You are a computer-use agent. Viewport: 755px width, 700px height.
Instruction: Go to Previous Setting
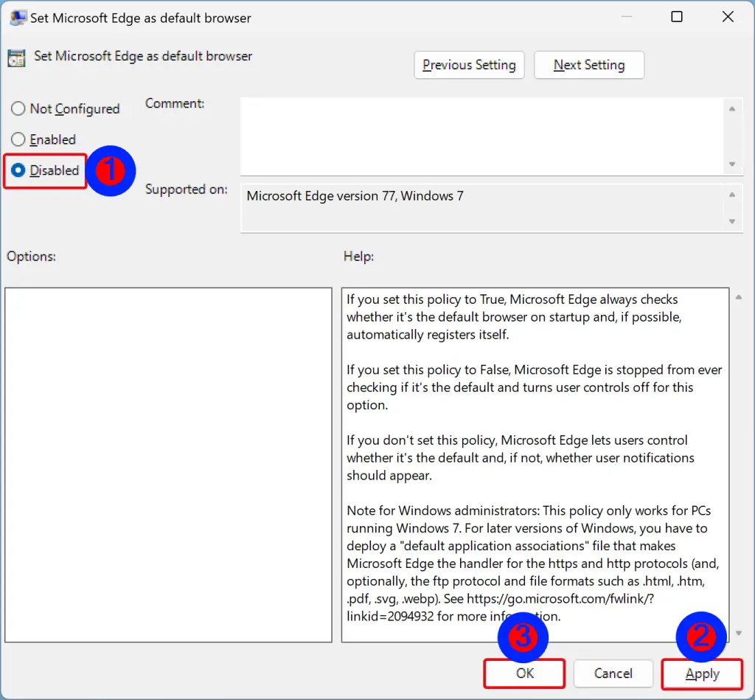(x=469, y=65)
